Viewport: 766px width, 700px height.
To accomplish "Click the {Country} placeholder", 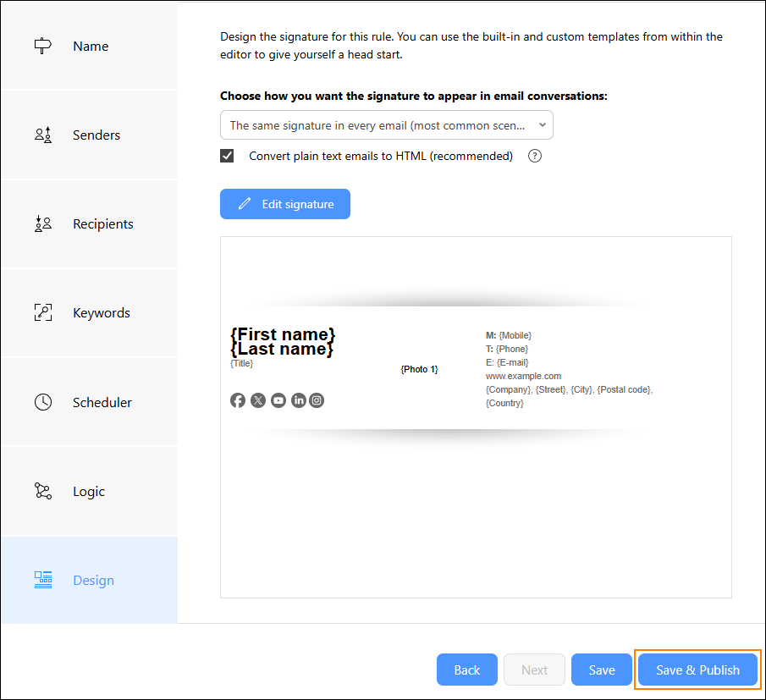I will (504, 403).
